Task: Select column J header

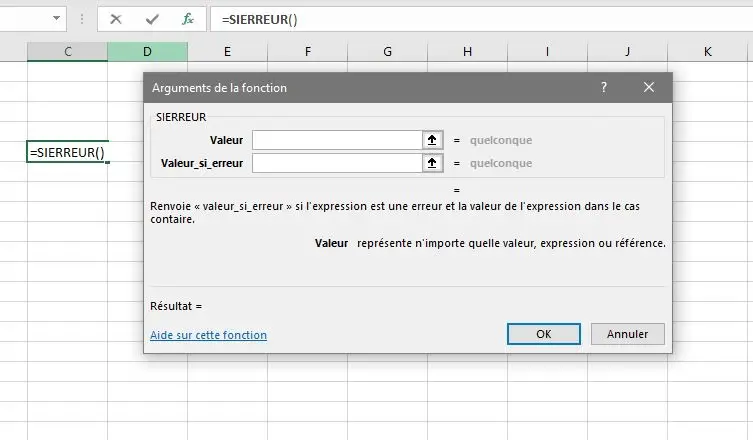Action: click(627, 51)
